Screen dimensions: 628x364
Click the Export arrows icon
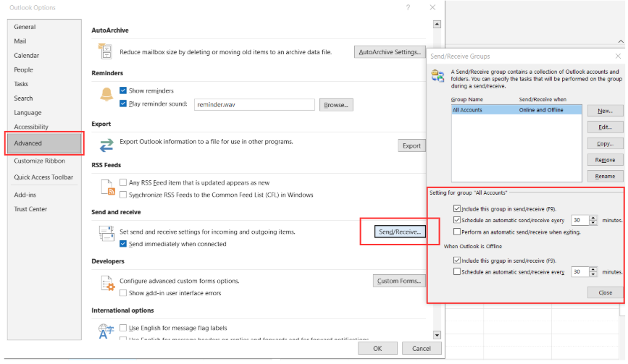(x=106, y=145)
